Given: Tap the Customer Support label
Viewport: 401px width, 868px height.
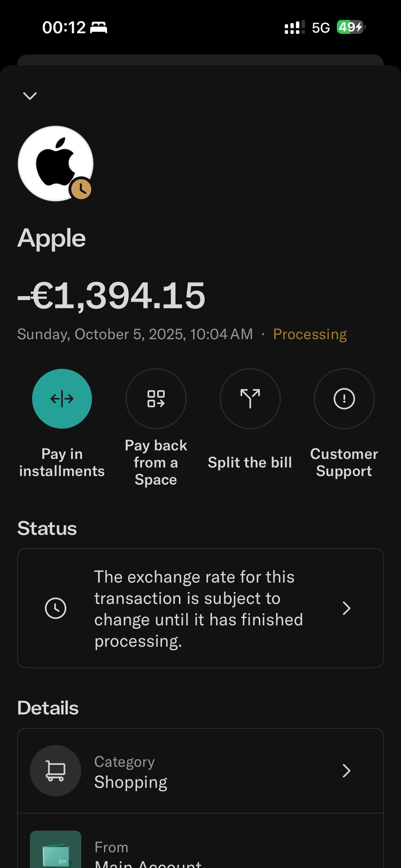Looking at the screenshot, I should (344, 463).
